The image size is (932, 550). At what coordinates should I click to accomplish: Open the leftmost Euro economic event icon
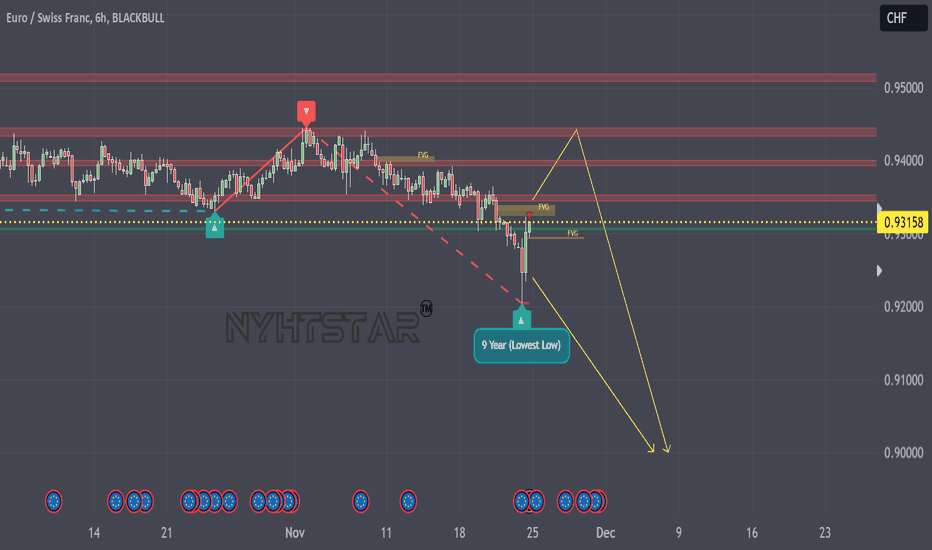click(x=53, y=501)
